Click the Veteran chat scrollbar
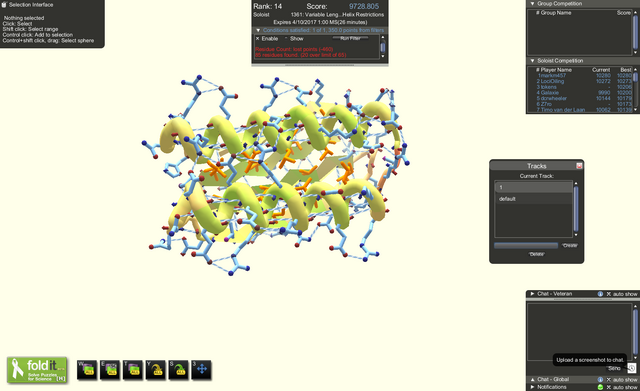The height and width of the screenshot is (391, 640). pyautogui.click(x=635, y=331)
